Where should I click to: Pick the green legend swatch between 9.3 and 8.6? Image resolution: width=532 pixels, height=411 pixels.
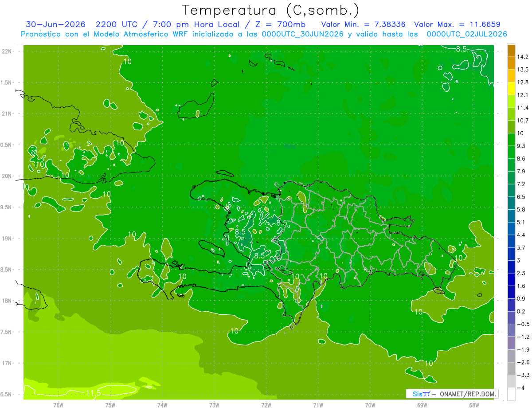(x=511, y=152)
